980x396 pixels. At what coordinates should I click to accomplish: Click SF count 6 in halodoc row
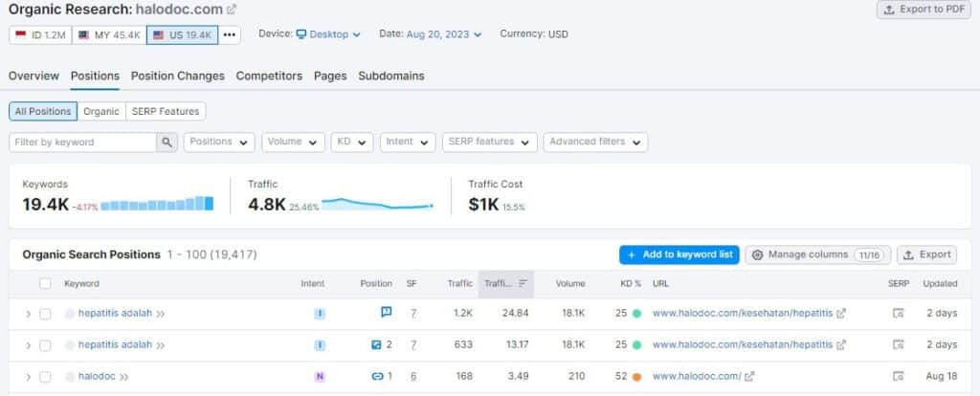(x=413, y=377)
